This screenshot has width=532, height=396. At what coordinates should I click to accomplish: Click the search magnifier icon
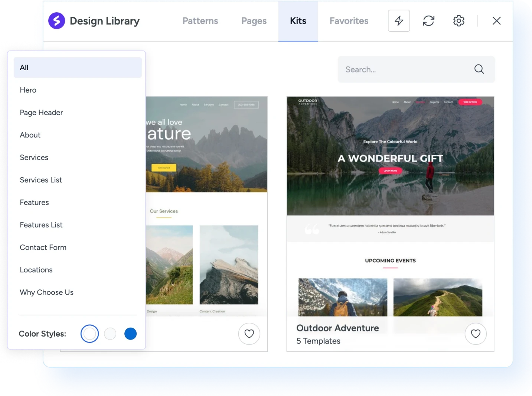point(479,69)
